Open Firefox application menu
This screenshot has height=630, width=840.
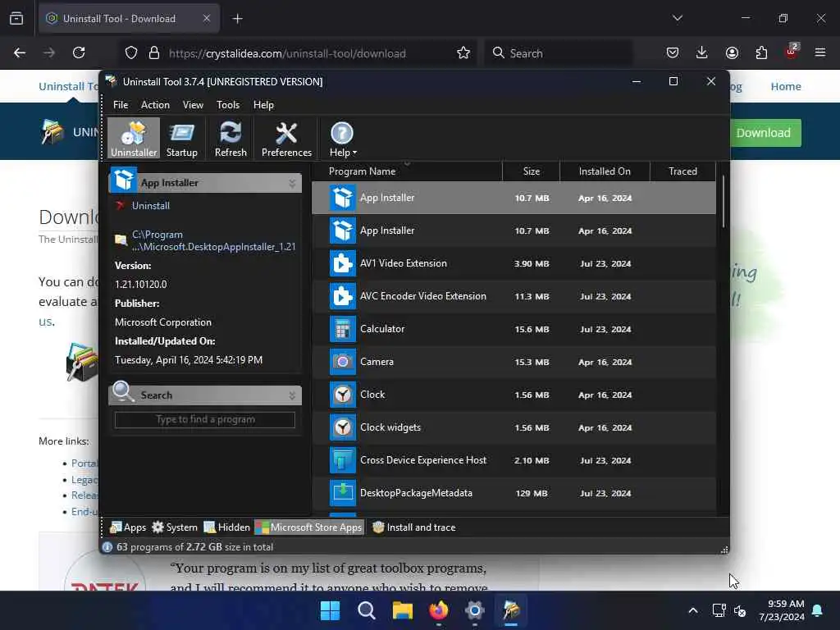(x=820, y=52)
